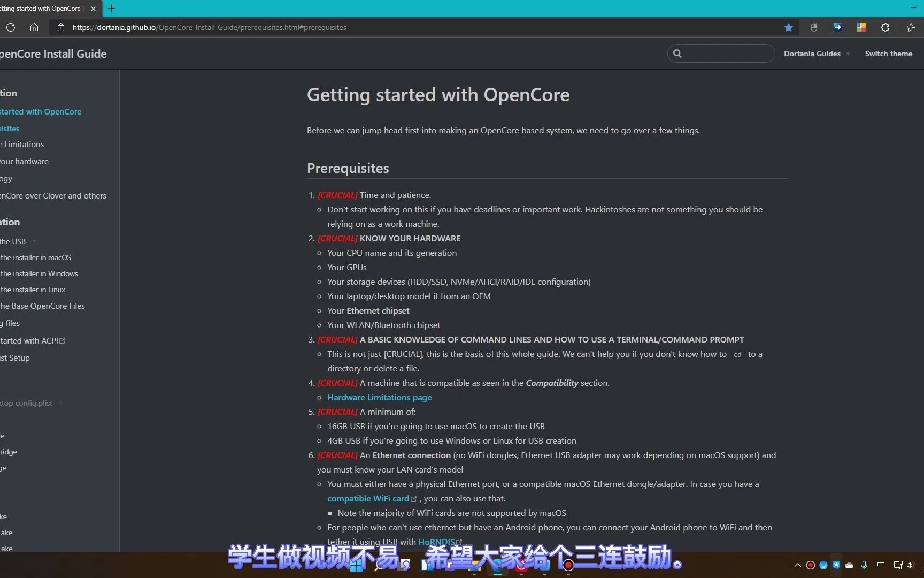Click 'Your Ethernet chipset' list item

point(368,310)
